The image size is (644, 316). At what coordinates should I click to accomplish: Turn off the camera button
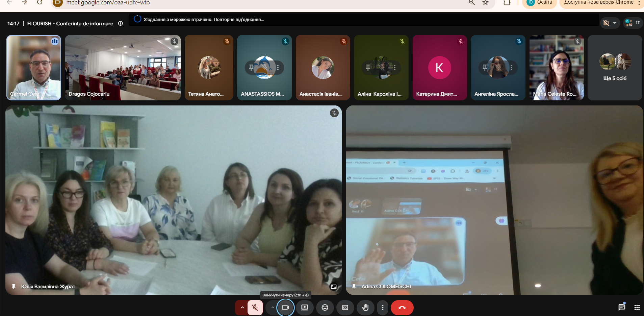[285, 308]
